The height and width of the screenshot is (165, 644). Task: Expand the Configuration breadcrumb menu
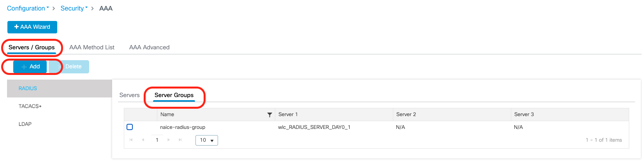tap(28, 8)
